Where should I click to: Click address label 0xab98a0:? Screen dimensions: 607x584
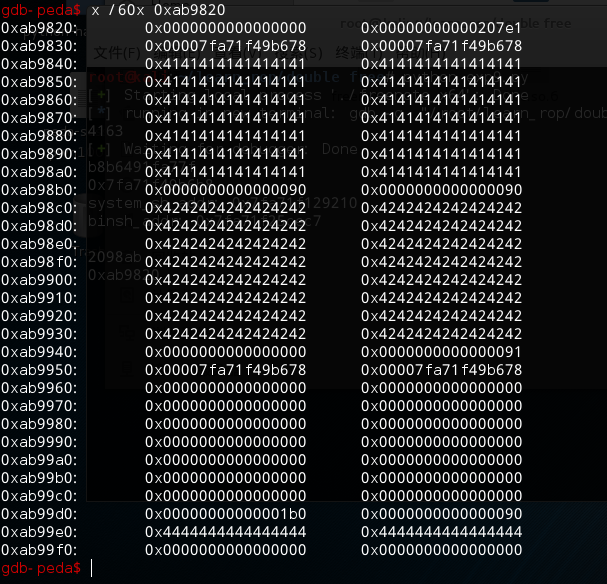tap(39, 172)
